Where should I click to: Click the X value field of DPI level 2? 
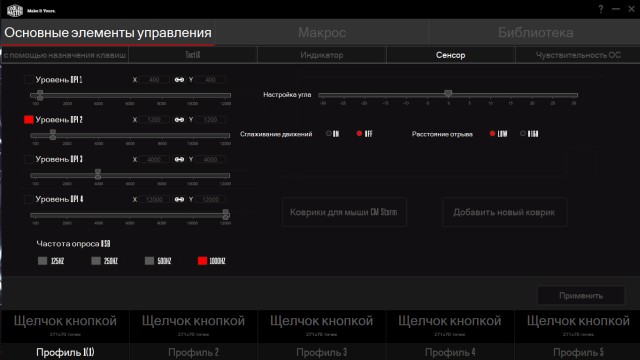tap(154, 120)
